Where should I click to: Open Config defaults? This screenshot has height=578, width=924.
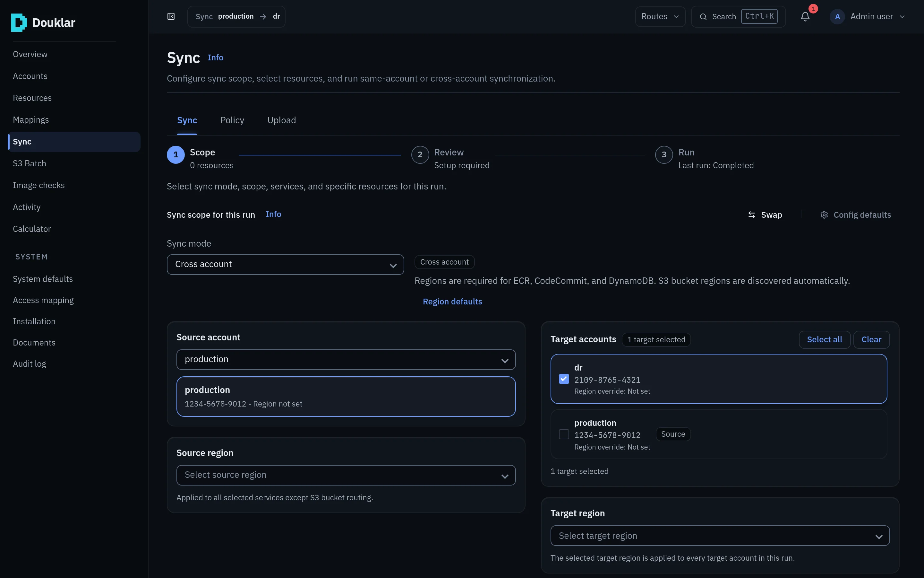coord(855,215)
